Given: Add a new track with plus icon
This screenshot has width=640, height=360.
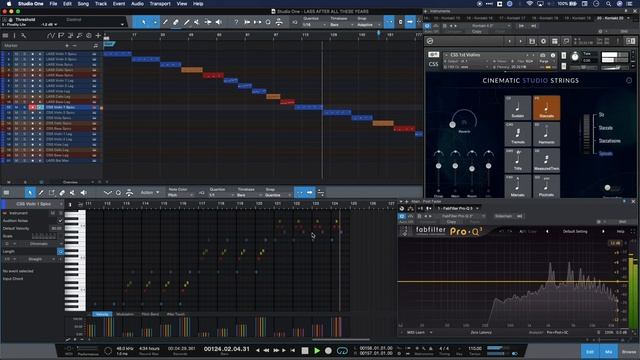Looking at the screenshot, I should [98, 36].
